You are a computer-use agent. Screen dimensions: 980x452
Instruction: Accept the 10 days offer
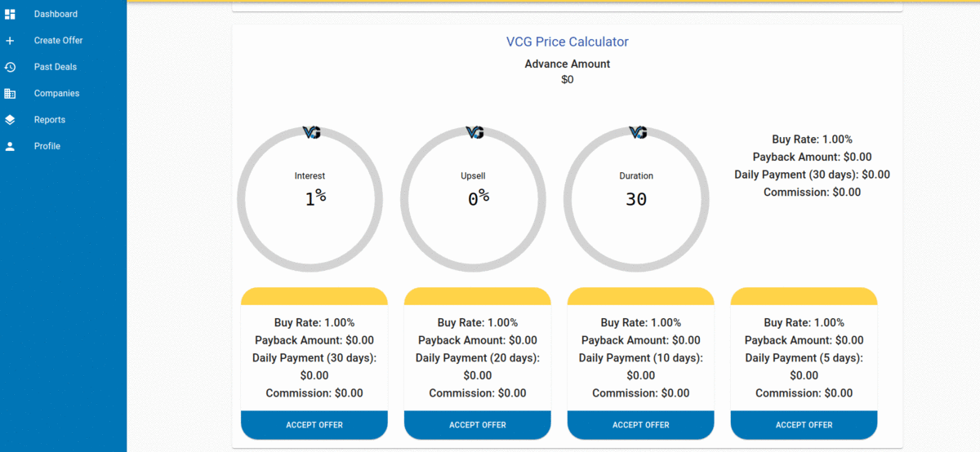pos(641,425)
